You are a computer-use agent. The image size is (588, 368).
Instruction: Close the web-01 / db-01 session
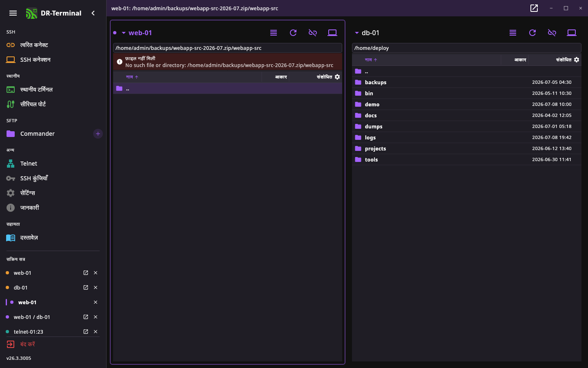click(x=96, y=317)
